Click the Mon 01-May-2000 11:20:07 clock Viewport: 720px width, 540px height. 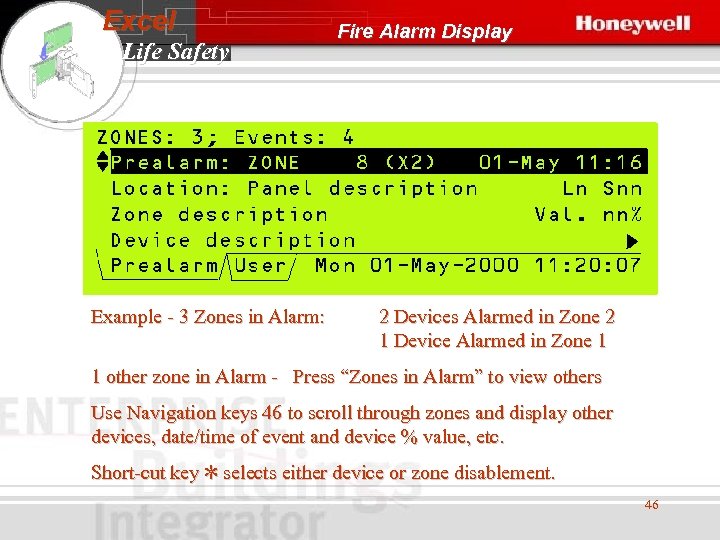(478, 266)
